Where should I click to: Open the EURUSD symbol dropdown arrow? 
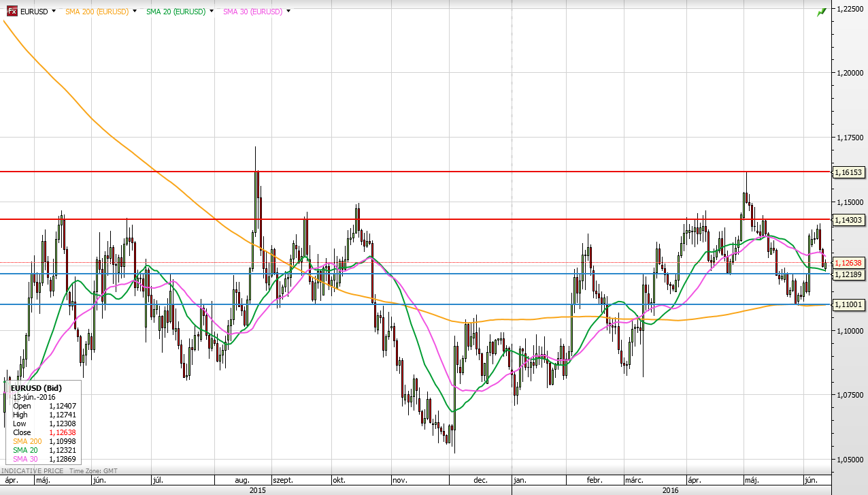tap(54, 12)
